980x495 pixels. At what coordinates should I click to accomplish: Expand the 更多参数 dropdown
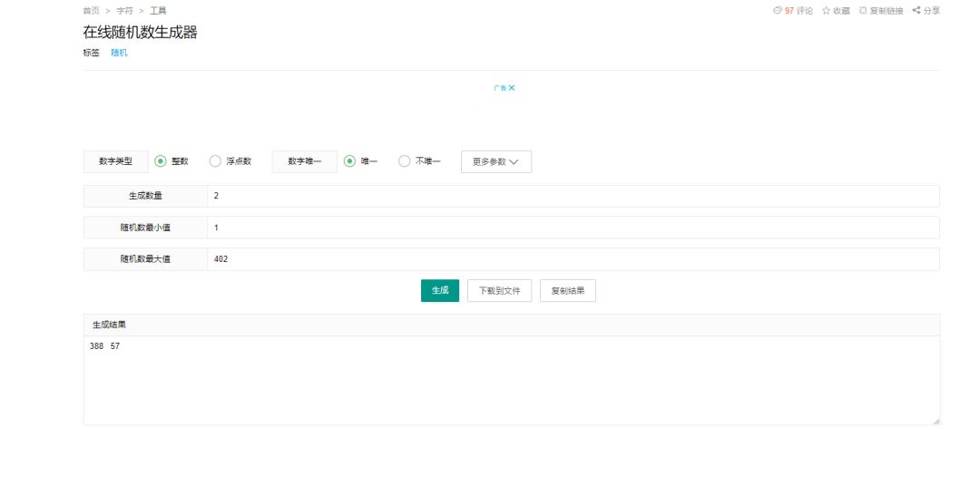496,161
